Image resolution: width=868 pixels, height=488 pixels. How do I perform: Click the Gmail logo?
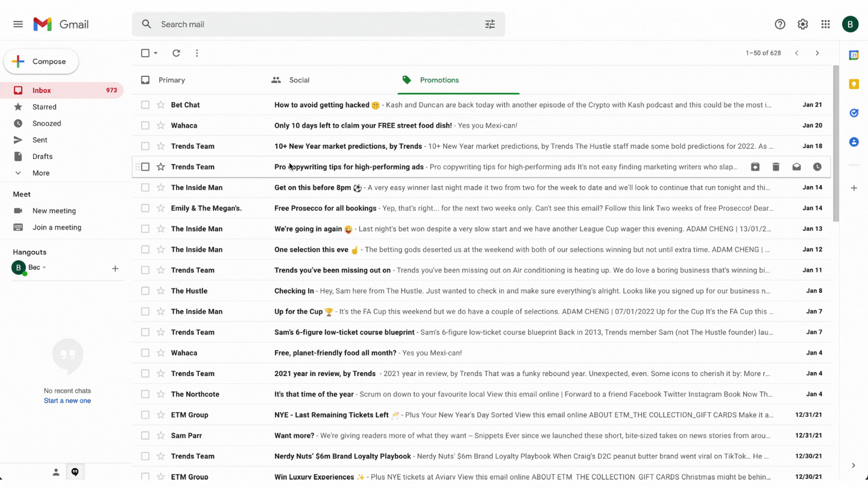(61, 24)
